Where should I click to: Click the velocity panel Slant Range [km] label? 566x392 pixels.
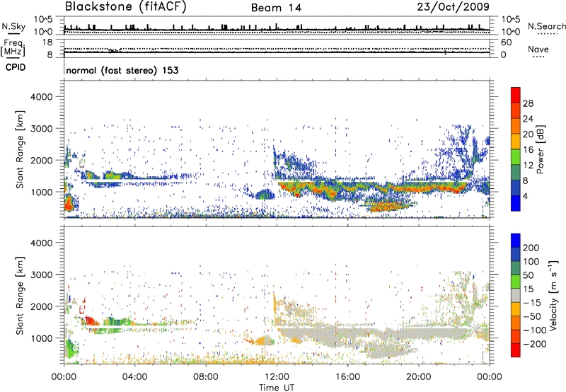pyautogui.click(x=20, y=295)
